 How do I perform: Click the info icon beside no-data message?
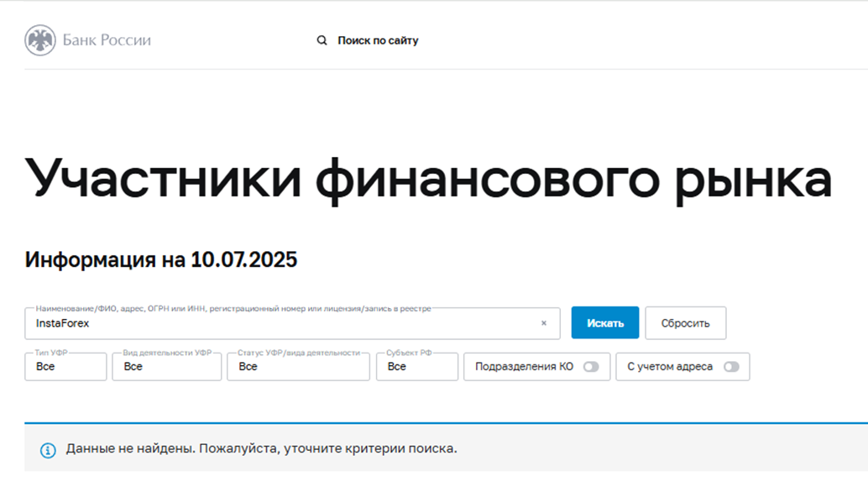(x=48, y=450)
